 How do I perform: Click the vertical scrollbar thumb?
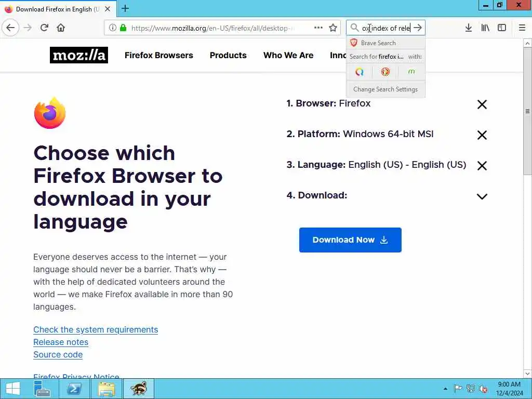(x=527, y=111)
